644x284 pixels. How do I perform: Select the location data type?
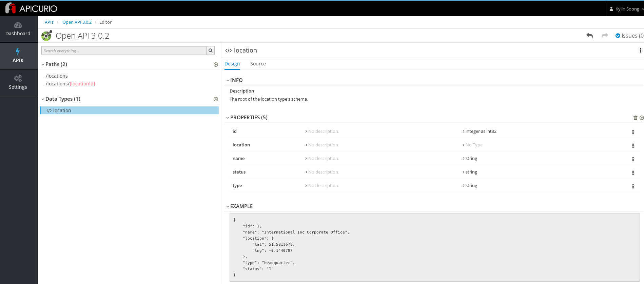tap(130, 110)
